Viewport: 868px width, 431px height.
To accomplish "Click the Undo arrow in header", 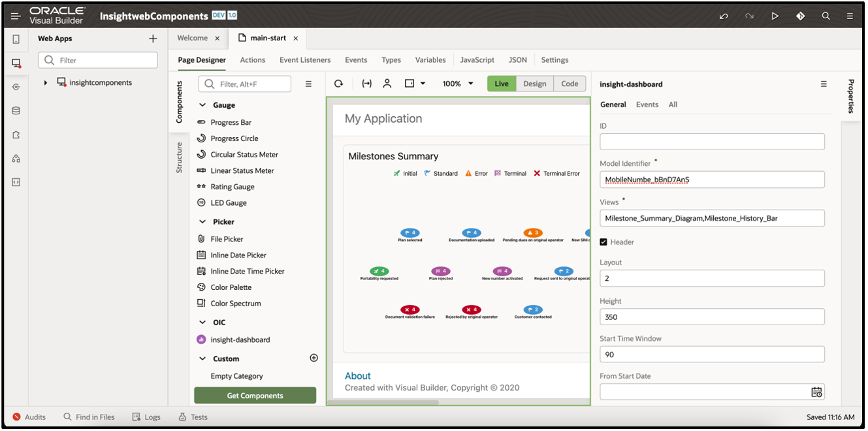I will point(724,16).
